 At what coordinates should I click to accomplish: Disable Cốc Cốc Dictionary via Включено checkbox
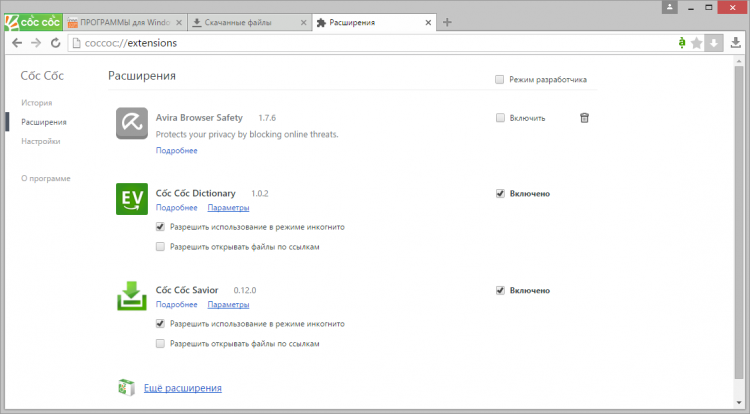point(500,194)
